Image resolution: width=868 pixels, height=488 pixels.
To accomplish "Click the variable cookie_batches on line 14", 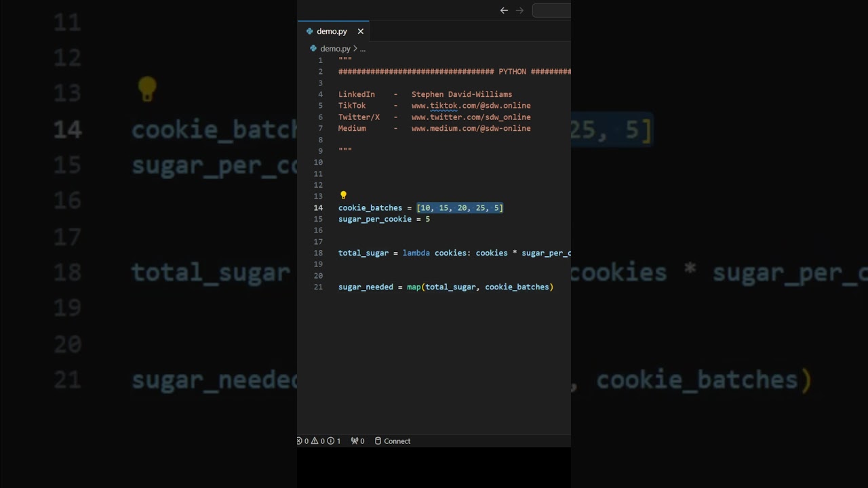I will pyautogui.click(x=370, y=208).
